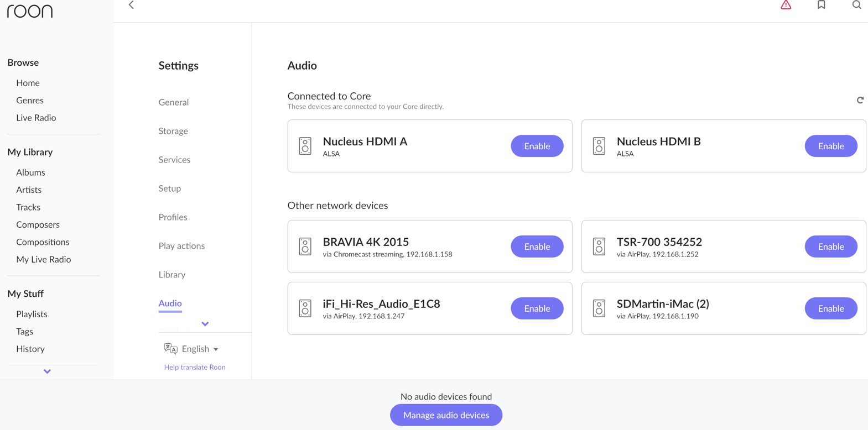Open Setup settings tab
This screenshot has width=868, height=430.
pos(170,188)
